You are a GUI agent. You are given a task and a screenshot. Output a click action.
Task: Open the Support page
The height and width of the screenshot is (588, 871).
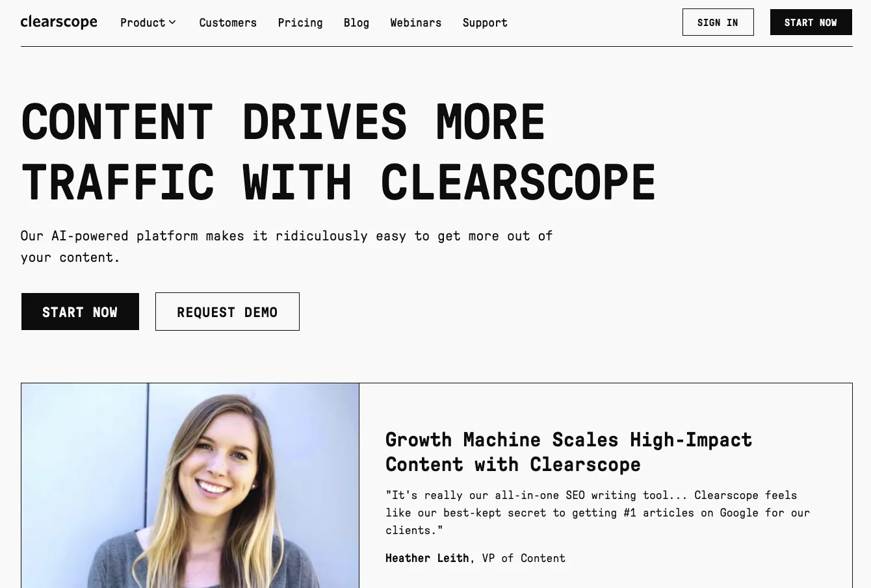(x=484, y=23)
